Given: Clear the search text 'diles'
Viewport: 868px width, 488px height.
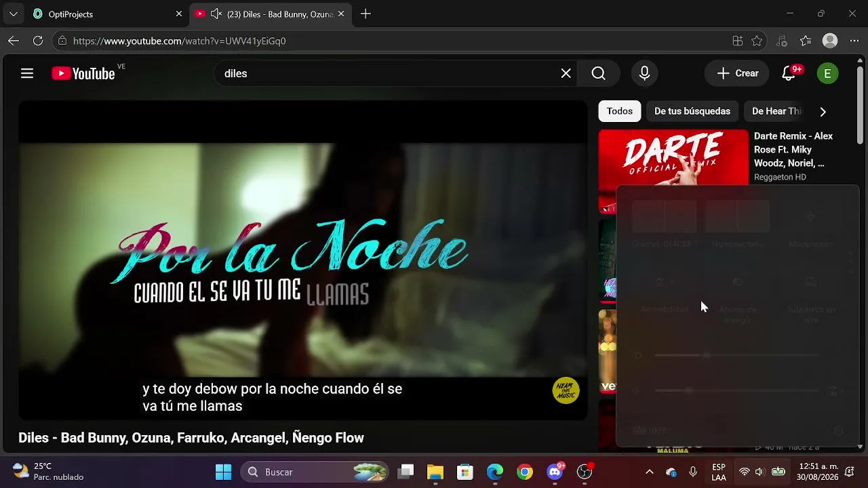Looking at the screenshot, I should (566, 73).
